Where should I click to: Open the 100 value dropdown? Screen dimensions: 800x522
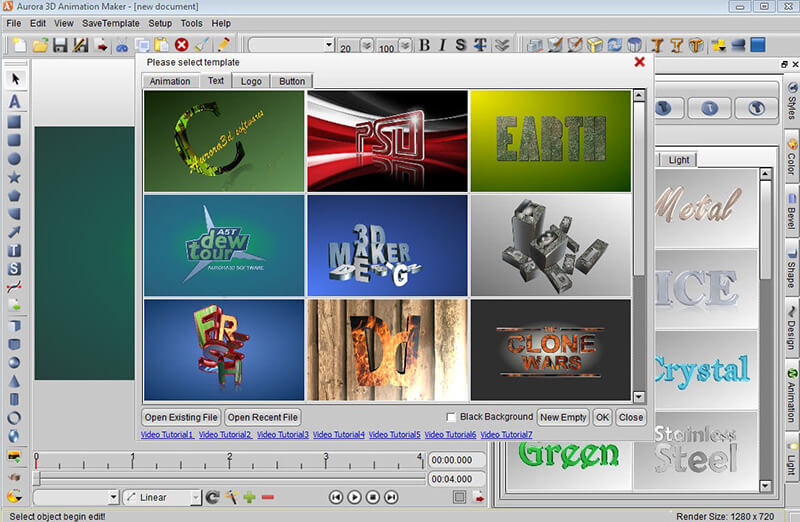click(x=405, y=45)
